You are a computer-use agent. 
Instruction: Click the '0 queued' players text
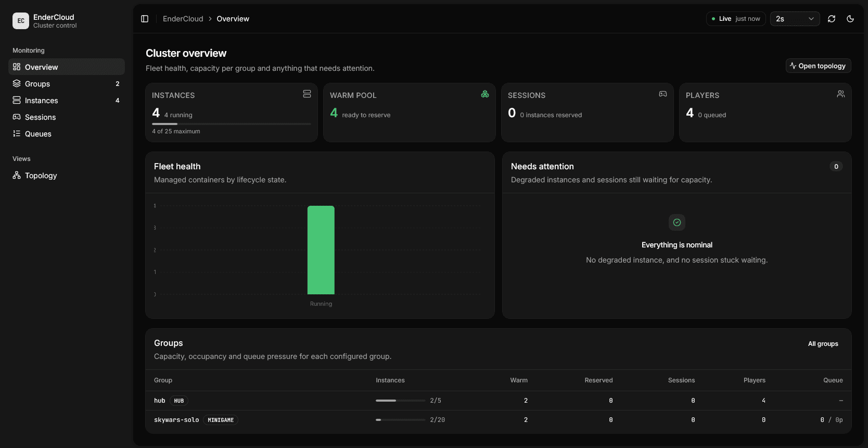pos(712,115)
